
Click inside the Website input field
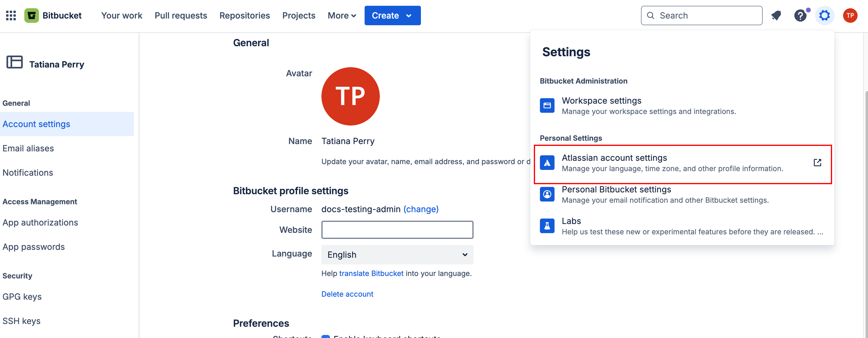click(397, 229)
